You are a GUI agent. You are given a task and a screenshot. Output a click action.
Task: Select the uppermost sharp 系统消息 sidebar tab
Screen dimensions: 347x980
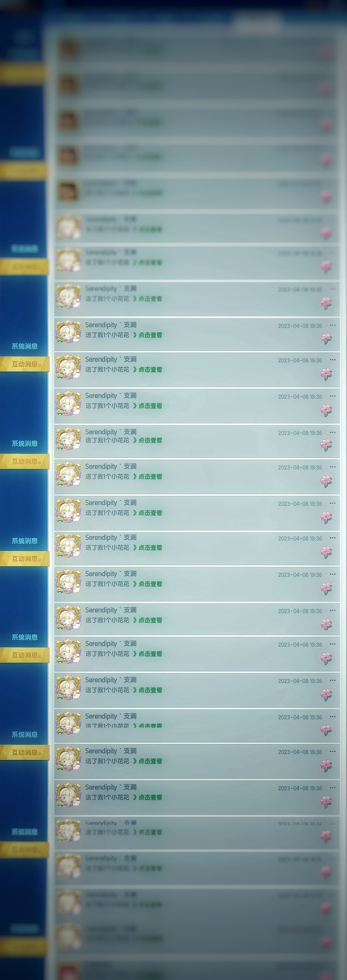[24, 346]
